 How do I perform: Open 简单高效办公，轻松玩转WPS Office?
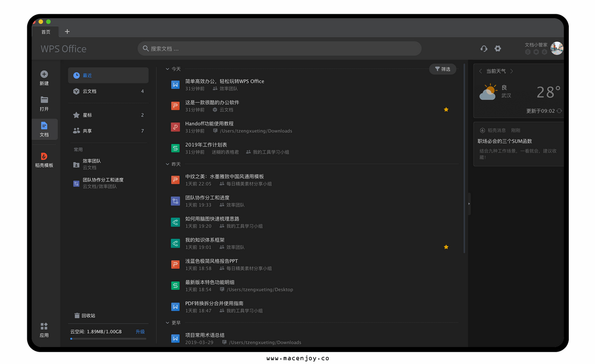[x=225, y=81]
